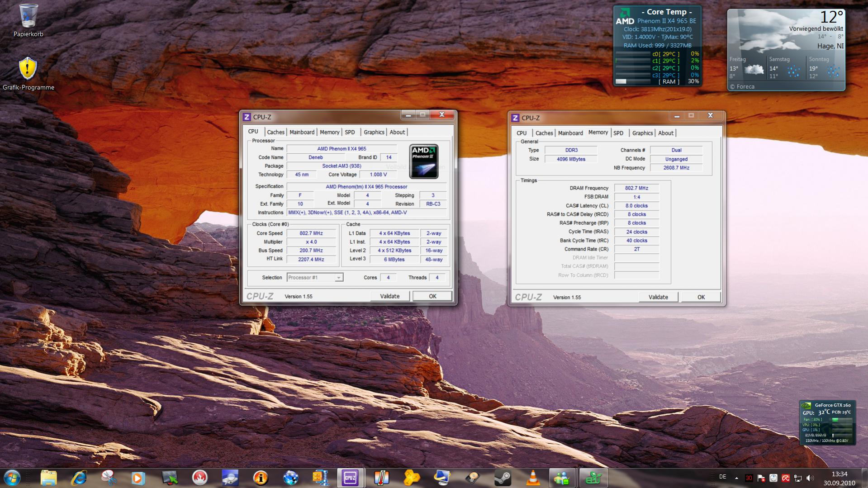Viewport: 868px width, 488px height.
Task: Click the memory Size value 4096 MBytes
Action: [571, 159]
